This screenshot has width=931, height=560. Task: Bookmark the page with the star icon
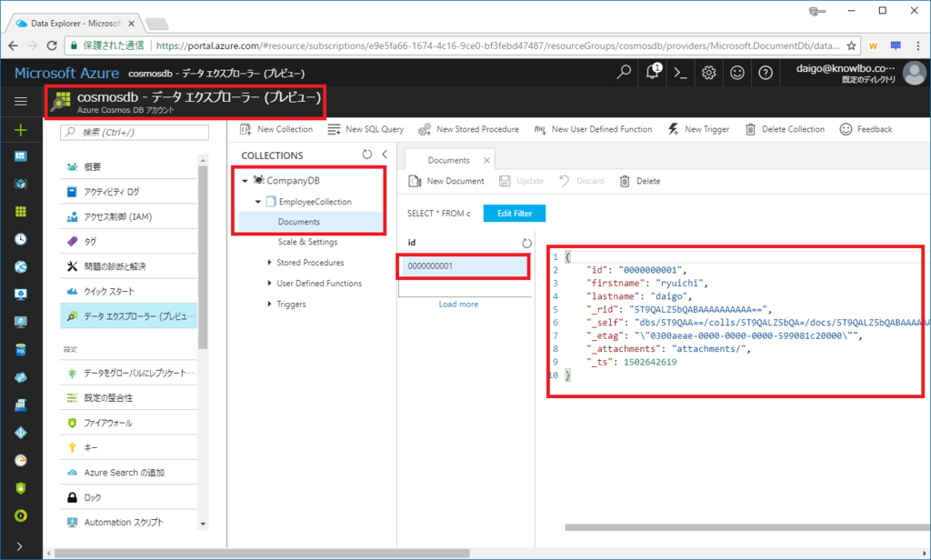pos(851,45)
